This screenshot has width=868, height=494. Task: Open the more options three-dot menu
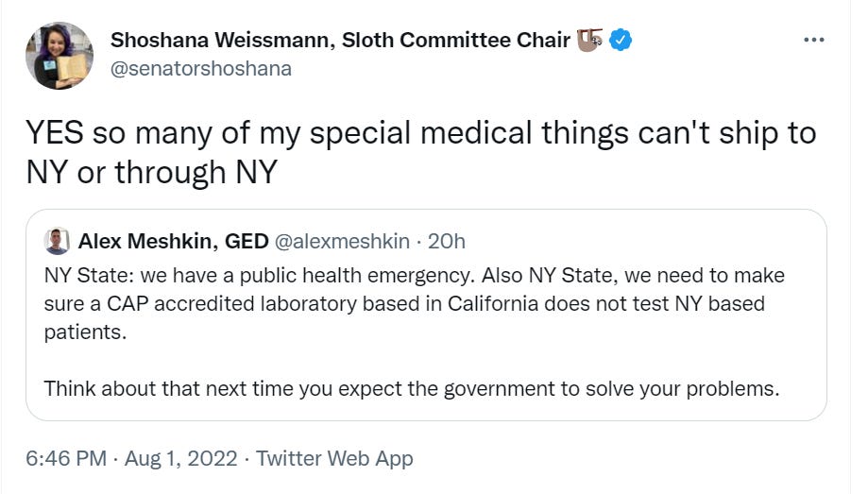tap(812, 40)
